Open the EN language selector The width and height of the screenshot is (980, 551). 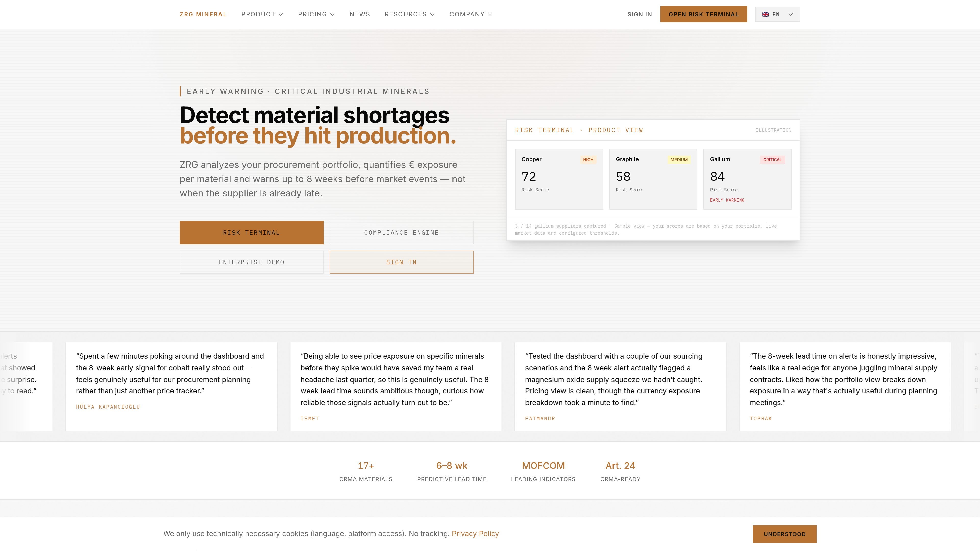pyautogui.click(x=778, y=15)
